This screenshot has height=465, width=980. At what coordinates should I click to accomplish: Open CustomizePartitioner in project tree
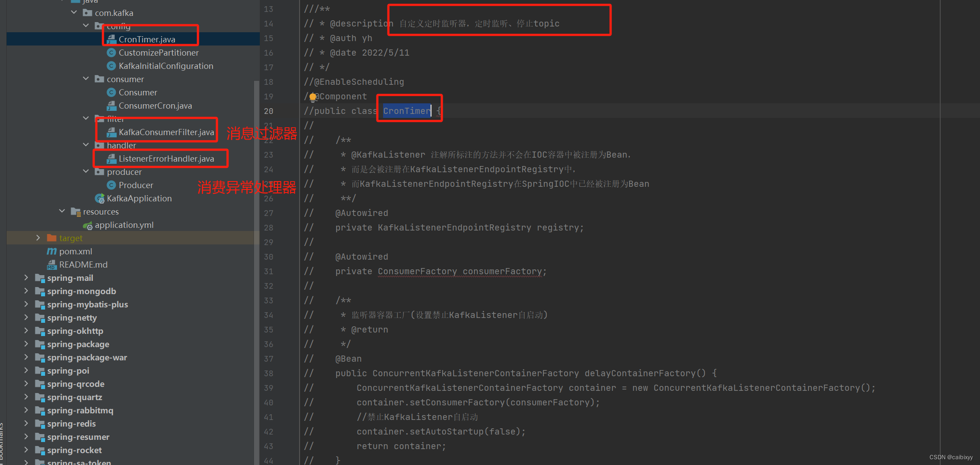tap(159, 53)
